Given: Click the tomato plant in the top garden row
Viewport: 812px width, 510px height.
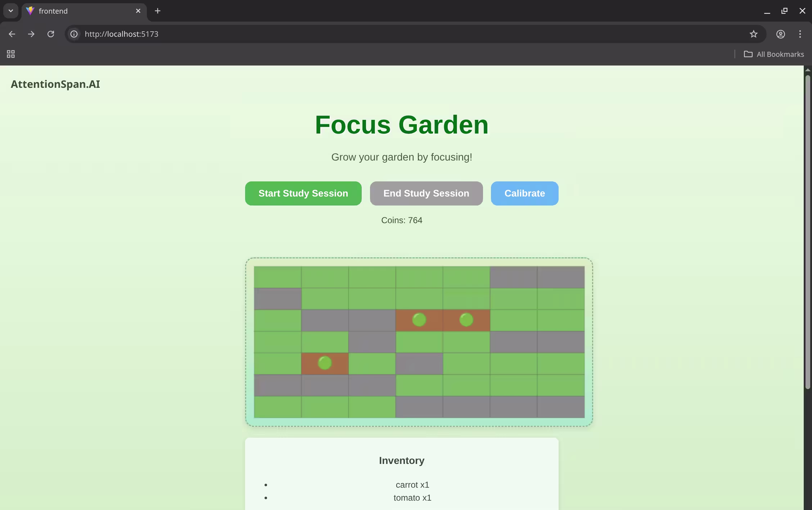Looking at the screenshot, I should (x=419, y=320).
